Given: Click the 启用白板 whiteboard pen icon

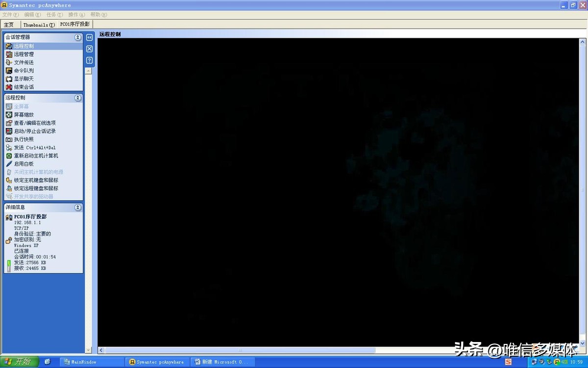Looking at the screenshot, I should [9, 164].
